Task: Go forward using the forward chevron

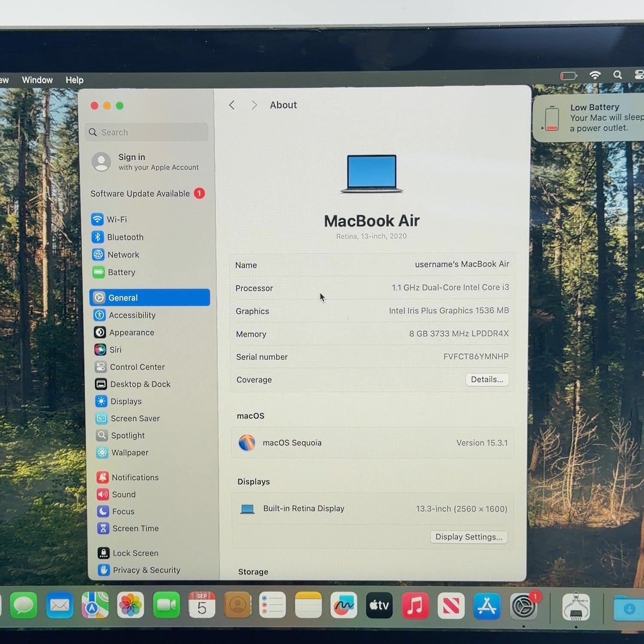Action: 254,105
